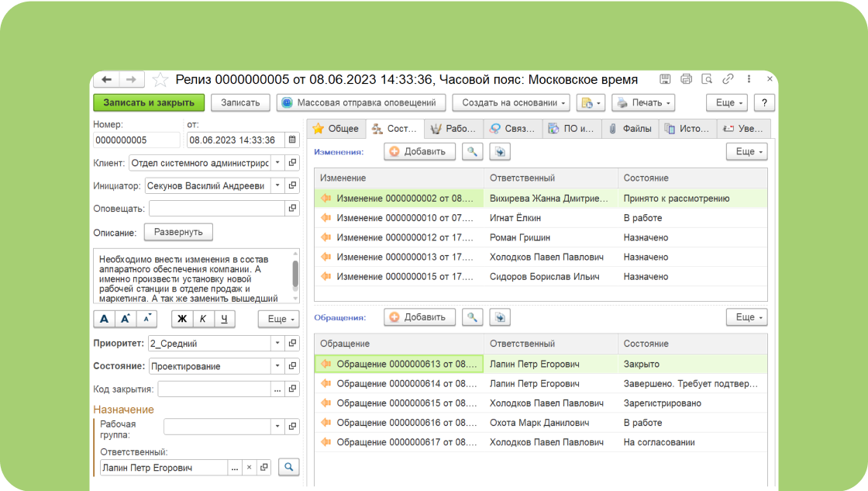Expand the Рабочая группа dropdown

(278, 426)
